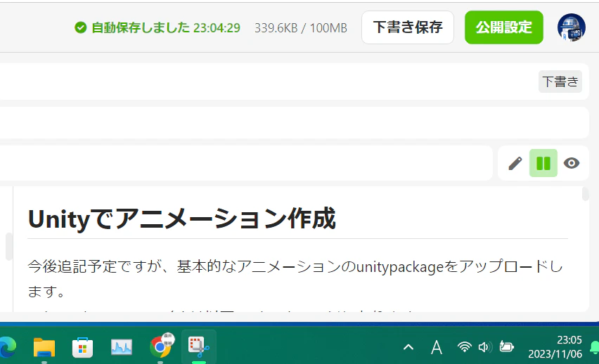The width and height of the screenshot is (599, 364).
Task: Switch to eye preview-only mode
Action: coord(572,163)
